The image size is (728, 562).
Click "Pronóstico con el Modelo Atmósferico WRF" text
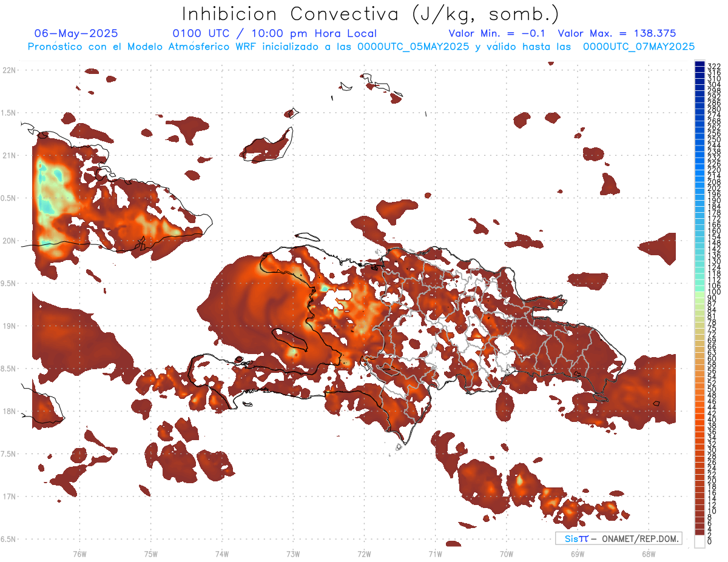[143, 47]
